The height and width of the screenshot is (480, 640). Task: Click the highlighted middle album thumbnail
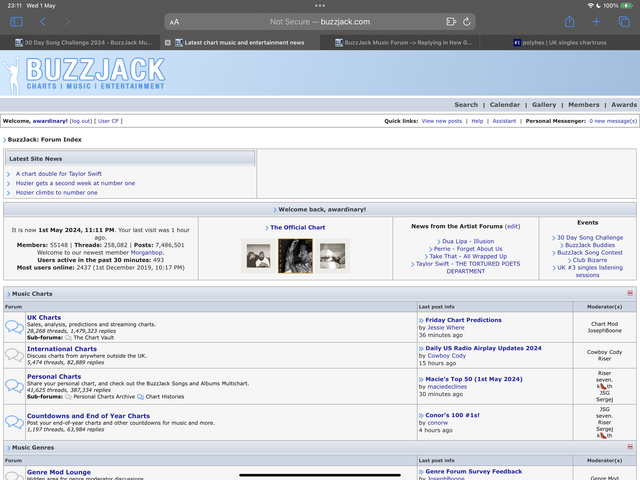coord(295,256)
